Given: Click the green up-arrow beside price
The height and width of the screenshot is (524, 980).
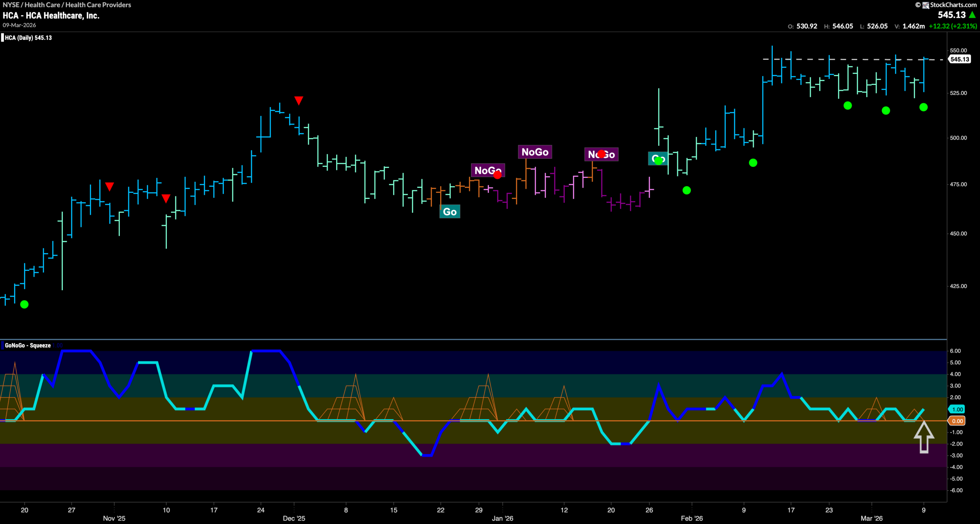Looking at the screenshot, I should pyautogui.click(x=972, y=15).
